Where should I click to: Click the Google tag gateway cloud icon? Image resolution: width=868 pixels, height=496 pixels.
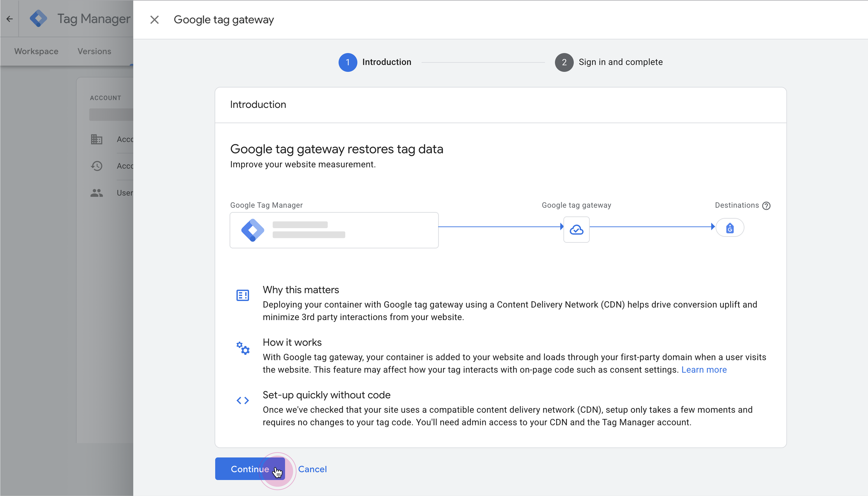(576, 230)
